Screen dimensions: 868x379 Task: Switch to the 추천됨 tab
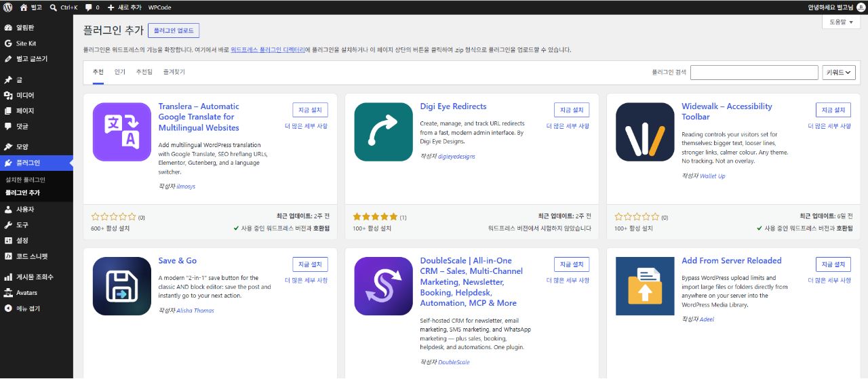(144, 72)
